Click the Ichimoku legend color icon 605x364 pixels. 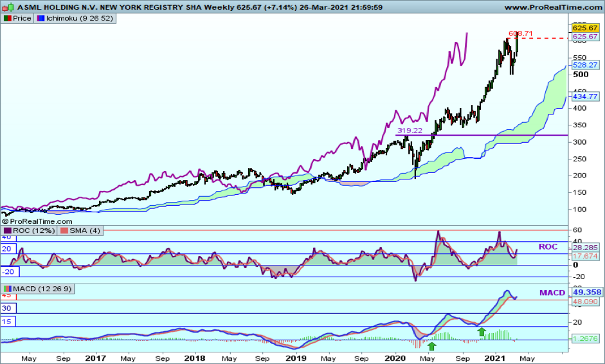pos(40,18)
